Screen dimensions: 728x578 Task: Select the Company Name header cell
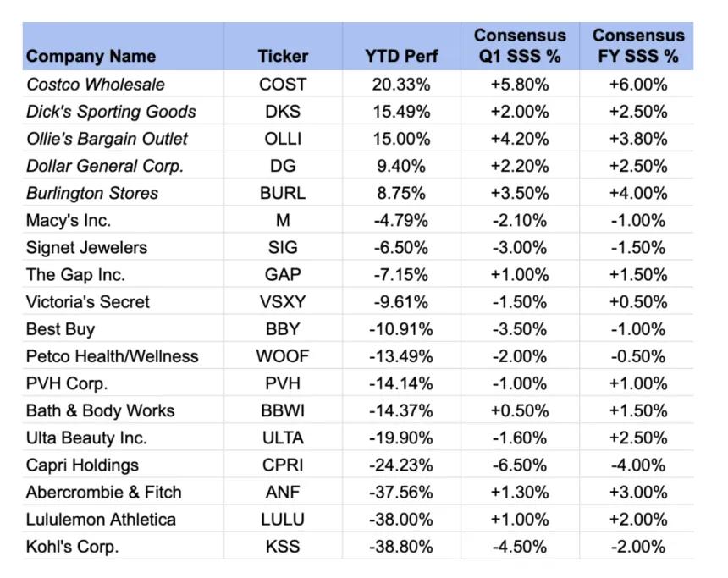(x=123, y=47)
